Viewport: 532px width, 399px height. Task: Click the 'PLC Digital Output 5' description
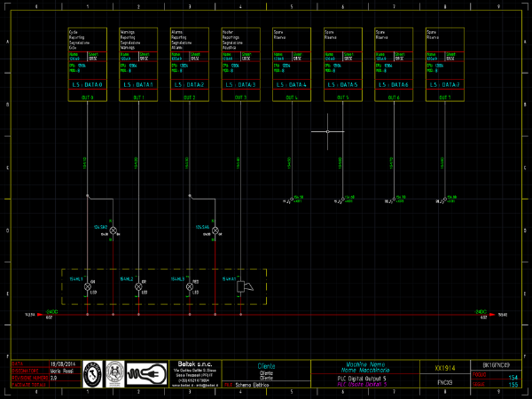362,379
